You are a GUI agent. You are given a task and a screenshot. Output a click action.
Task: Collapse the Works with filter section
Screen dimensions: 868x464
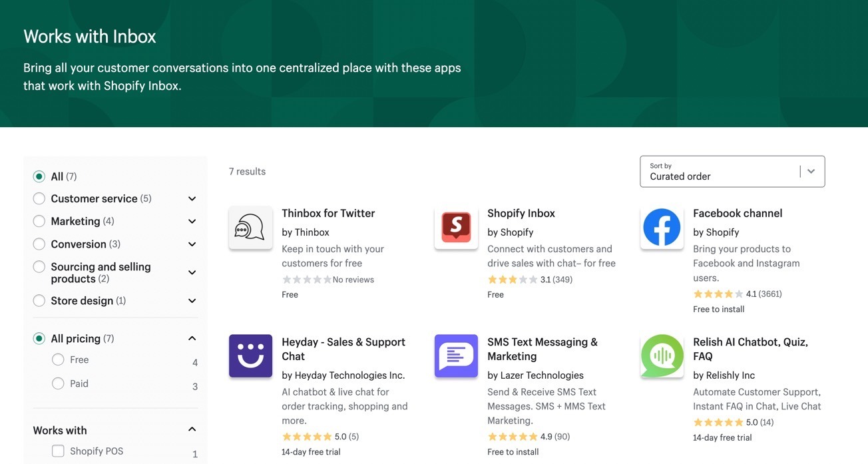pyautogui.click(x=192, y=429)
